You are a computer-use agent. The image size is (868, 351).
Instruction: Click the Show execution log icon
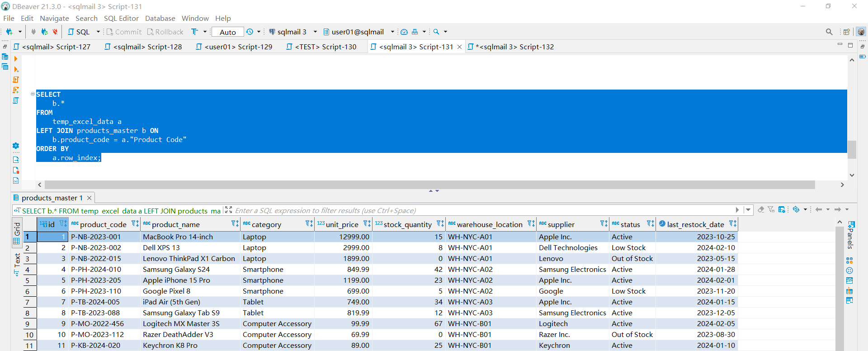16,170
